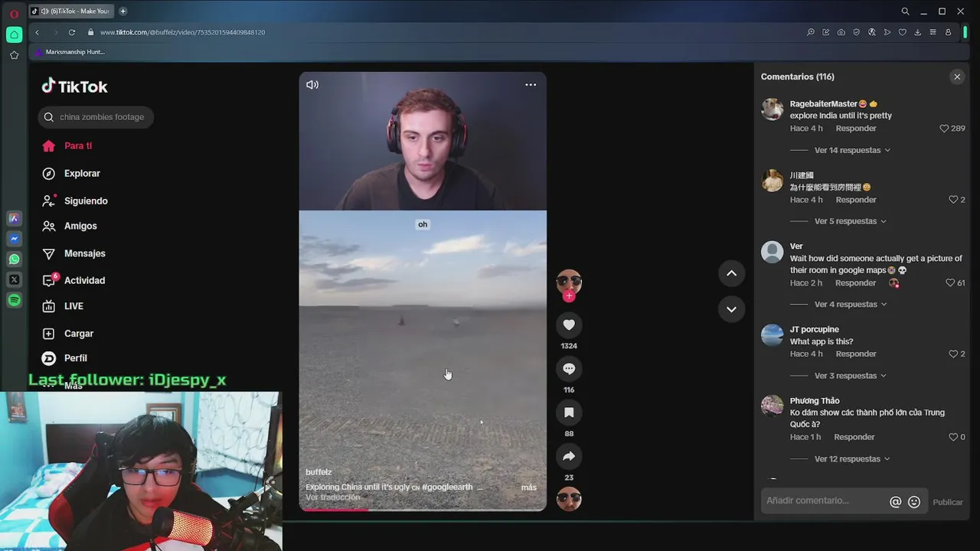The width and height of the screenshot is (980, 551).
Task: Open the comments bubble icon showing 116
Action: [569, 369]
